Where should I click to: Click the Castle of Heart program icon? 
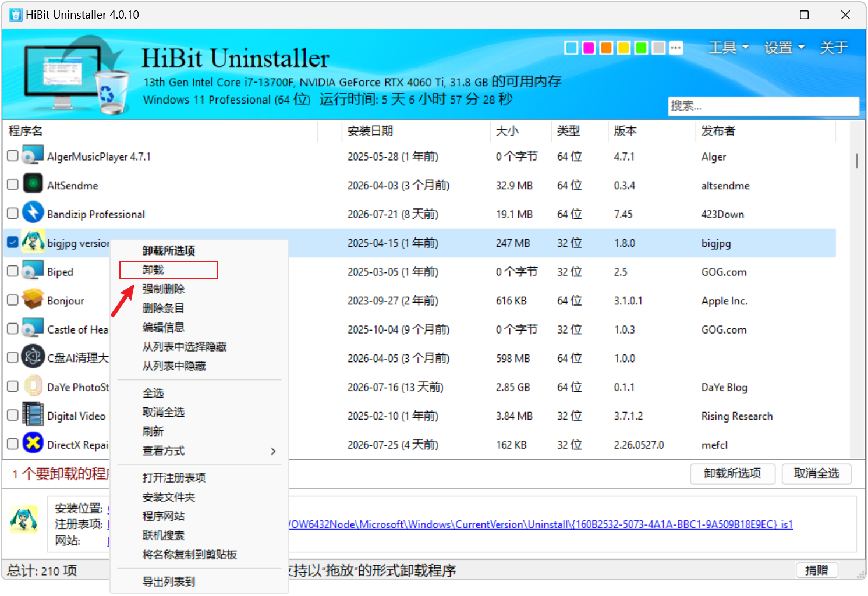click(33, 328)
